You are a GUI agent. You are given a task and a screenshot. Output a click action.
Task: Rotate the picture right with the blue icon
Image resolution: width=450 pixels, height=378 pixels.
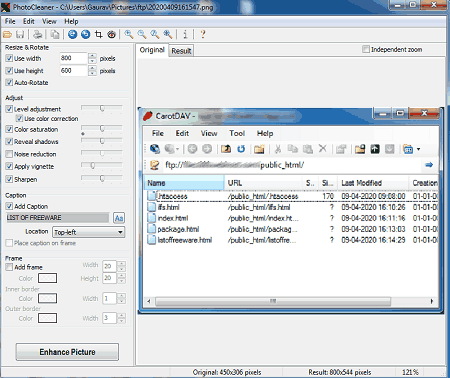(x=86, y=34)
